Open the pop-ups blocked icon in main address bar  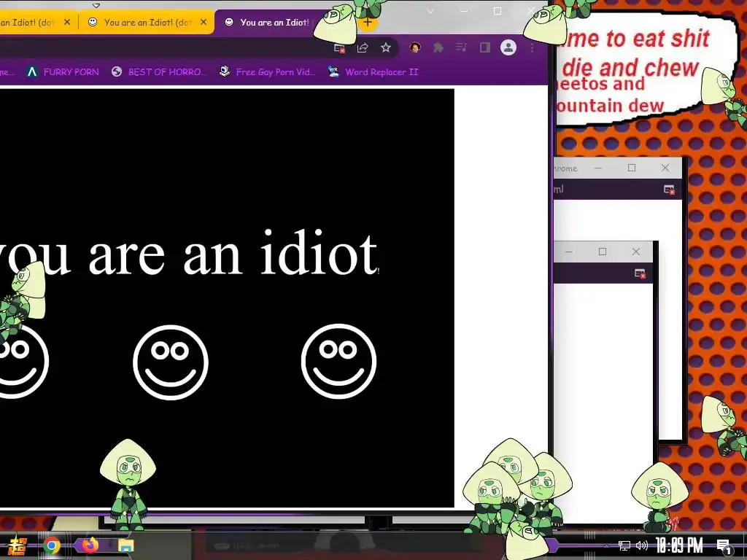[339, 47]
